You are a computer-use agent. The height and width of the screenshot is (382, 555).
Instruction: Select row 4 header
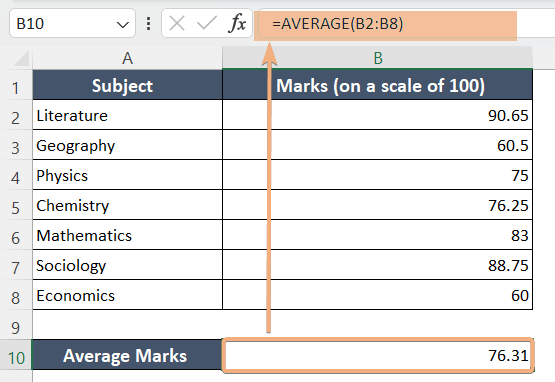point(16,175)
